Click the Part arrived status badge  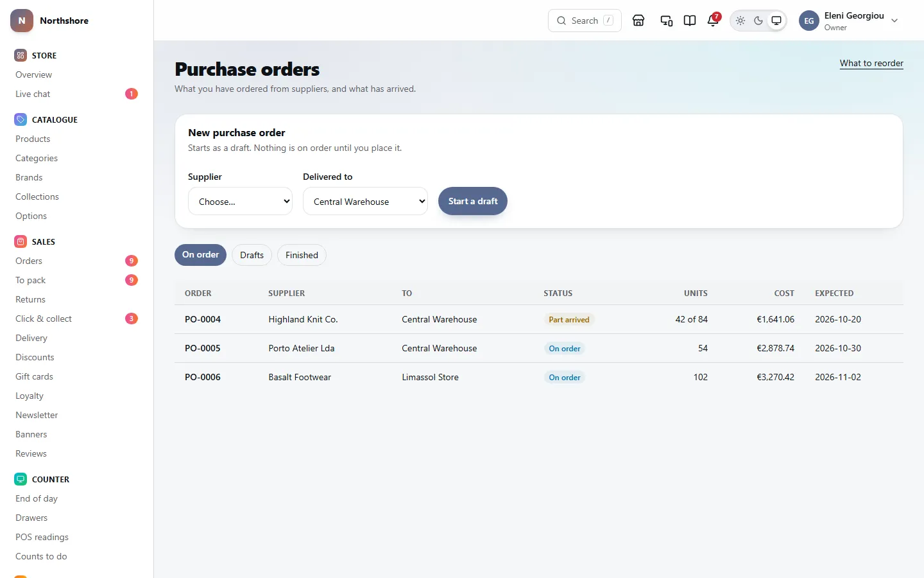(x=569, y=319)
